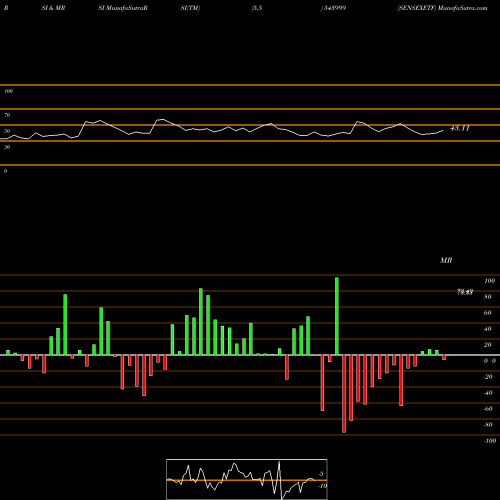This screenshot has height=500, width=500.
Task: Click the MR axis label -100
Action: click(490, 441)
